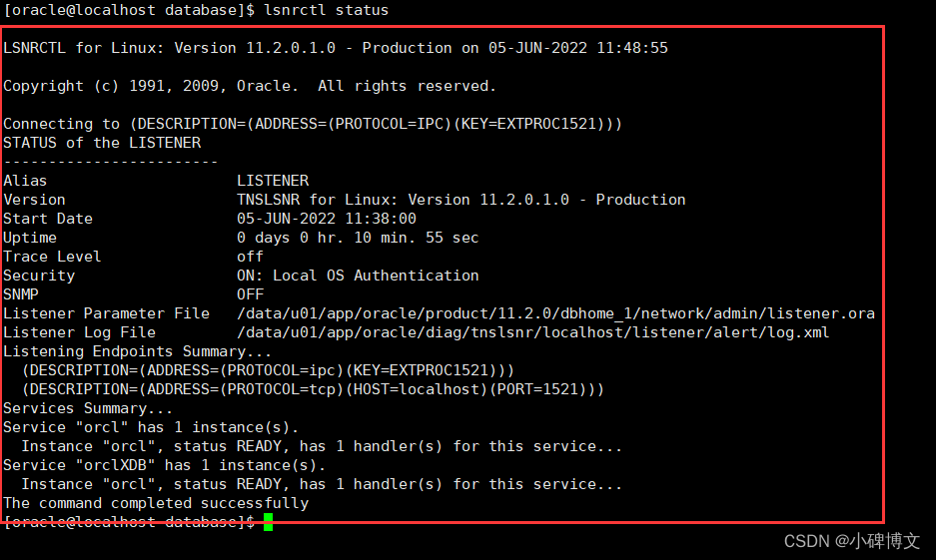
Task: Click the 'Connecting to (DESCRIPTION=' line
Action: (x=313, y=124)
